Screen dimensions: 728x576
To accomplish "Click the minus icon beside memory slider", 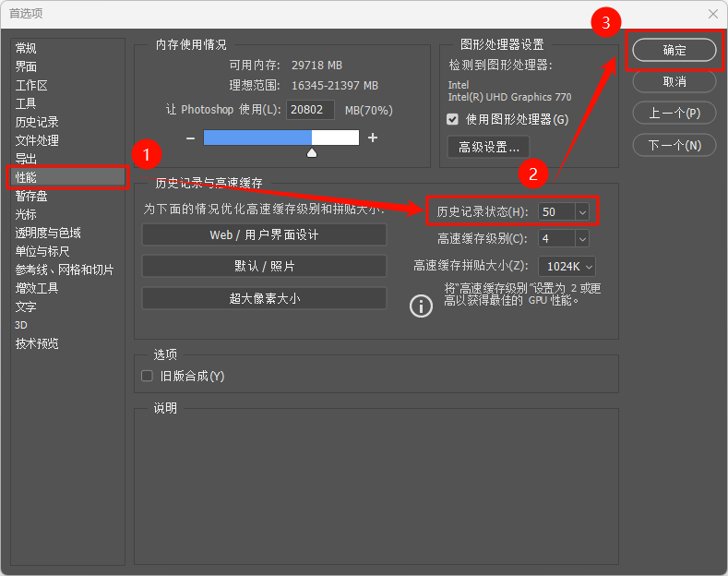I will pos(190,138).
